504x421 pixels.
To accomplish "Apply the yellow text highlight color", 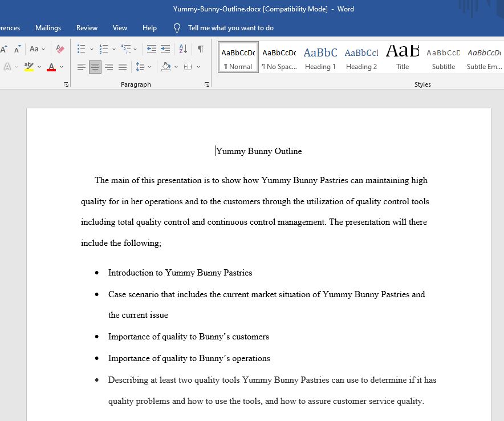I will [x=29, y=67].
